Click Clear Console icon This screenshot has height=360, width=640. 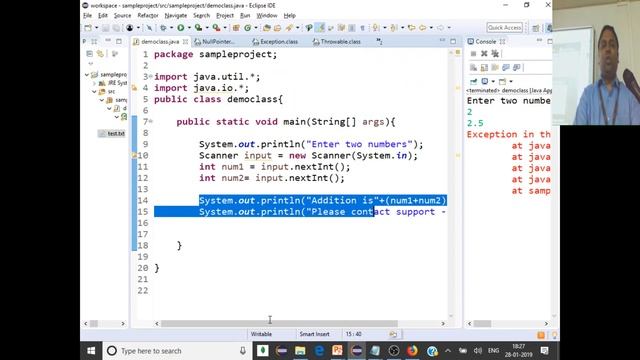473,67
